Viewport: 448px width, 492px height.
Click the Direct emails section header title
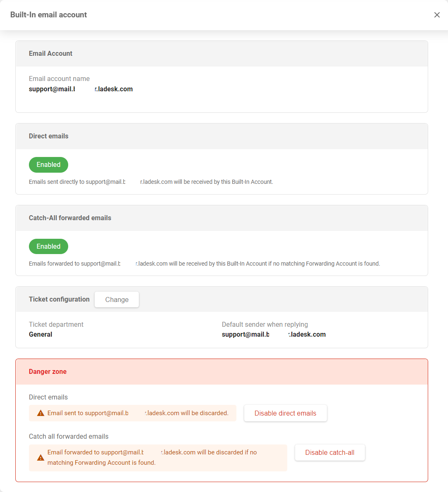click(48, 136)
